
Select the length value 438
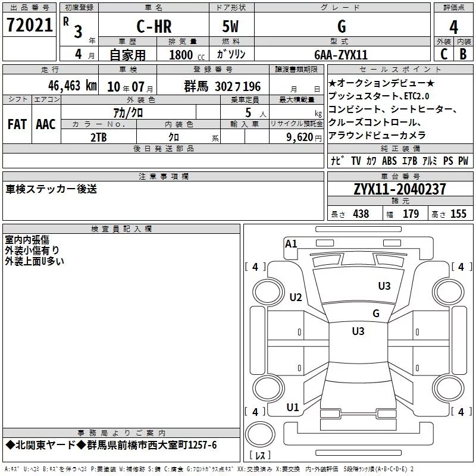[x=361, y=214]
